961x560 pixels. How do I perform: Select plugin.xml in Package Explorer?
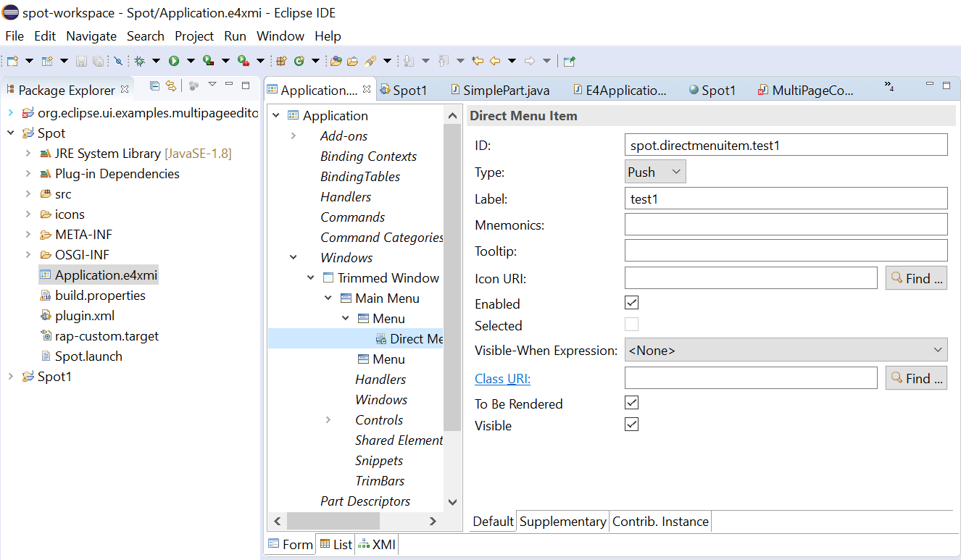coord(85,316)
